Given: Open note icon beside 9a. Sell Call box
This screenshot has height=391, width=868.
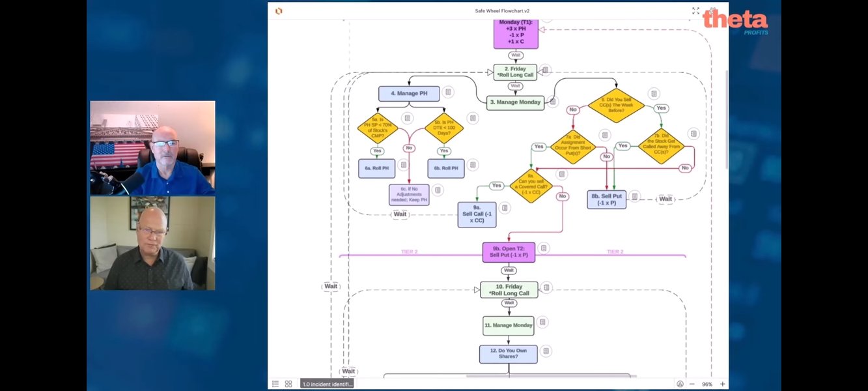Looking at the screenshot, I should 505,209.
